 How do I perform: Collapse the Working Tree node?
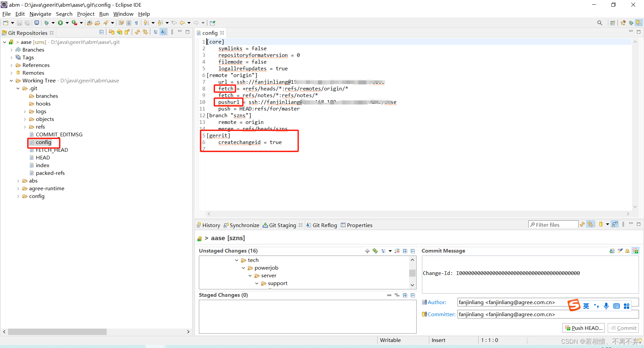pos(11,80)
